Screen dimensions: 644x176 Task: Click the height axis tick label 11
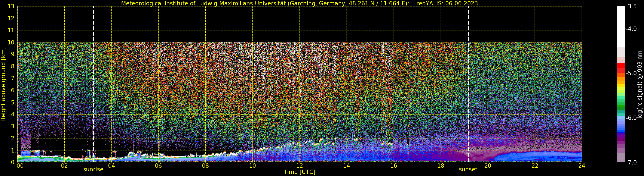11,31
